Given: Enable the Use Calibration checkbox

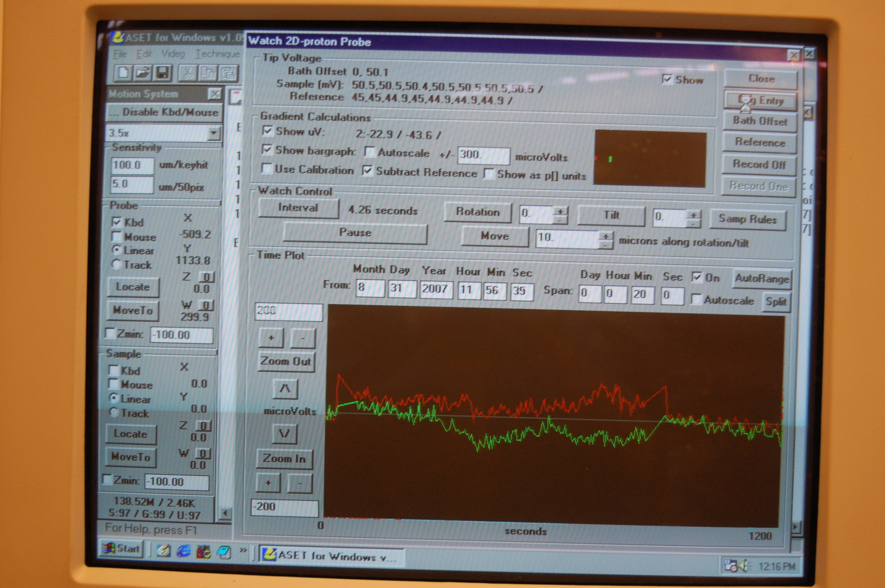Looking at the screenshot, I should pos(266,168).
